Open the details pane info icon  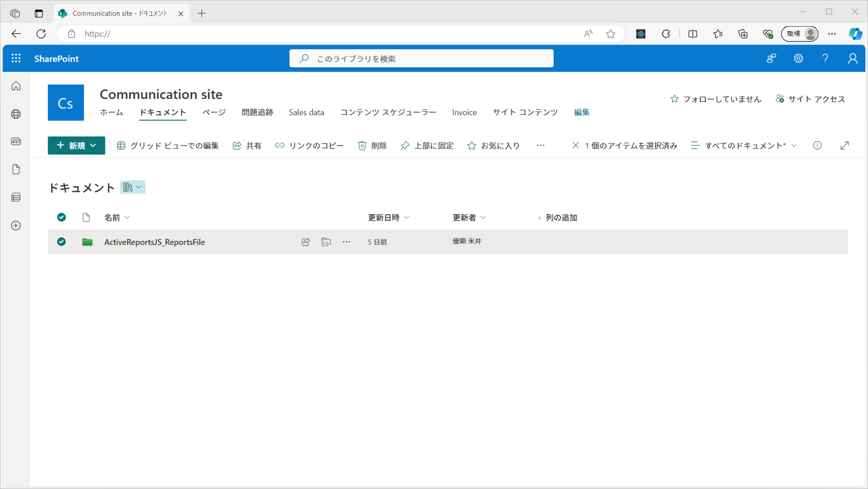click(x=817, y=145)
